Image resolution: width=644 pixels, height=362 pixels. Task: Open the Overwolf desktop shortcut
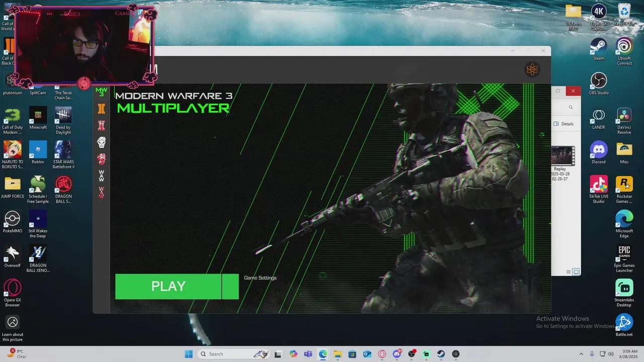(x=13, y=256)
